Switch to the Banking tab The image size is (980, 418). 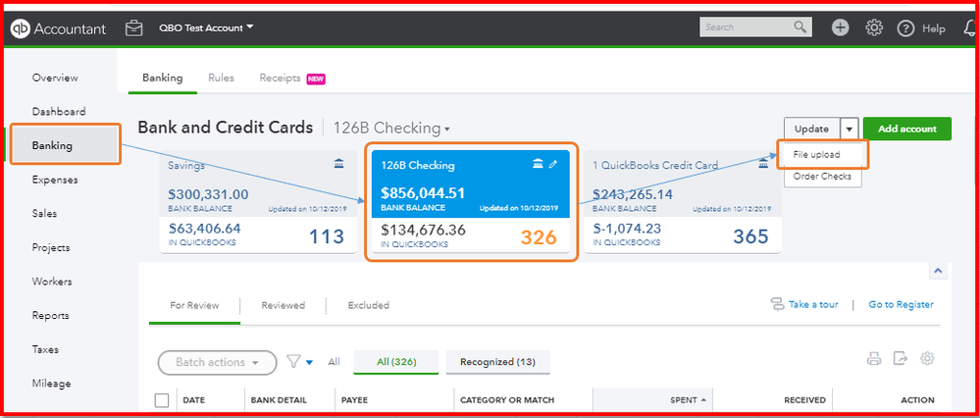point(163,78)
